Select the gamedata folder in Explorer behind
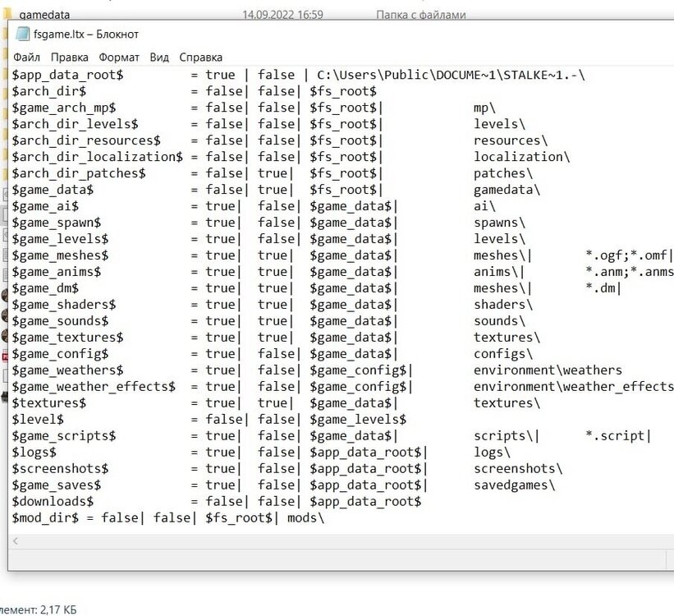 (x=44, y=15)
